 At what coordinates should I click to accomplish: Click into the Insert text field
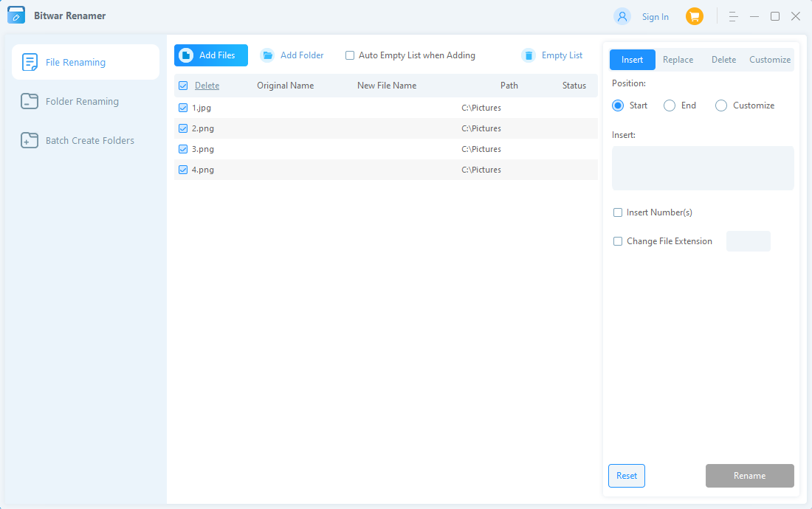pos(703,168)
